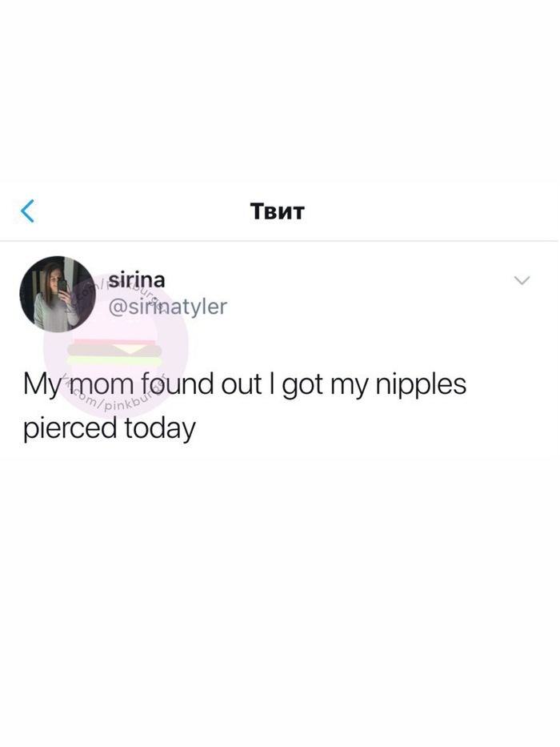Image resolution: width=560 pixels, height=747 pixels.
Task: Select the word "pierced" in tweet
Action: (x=70, y=428)
